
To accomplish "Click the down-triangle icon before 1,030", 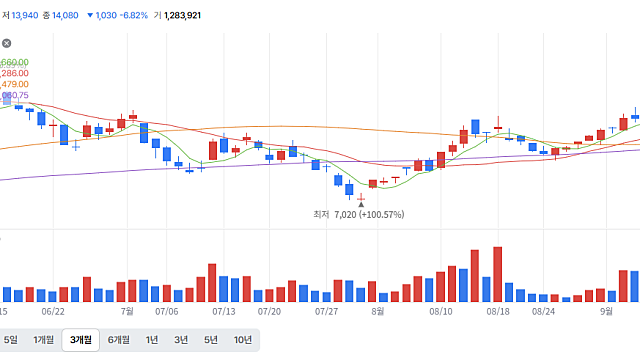I will pos(90,16).
